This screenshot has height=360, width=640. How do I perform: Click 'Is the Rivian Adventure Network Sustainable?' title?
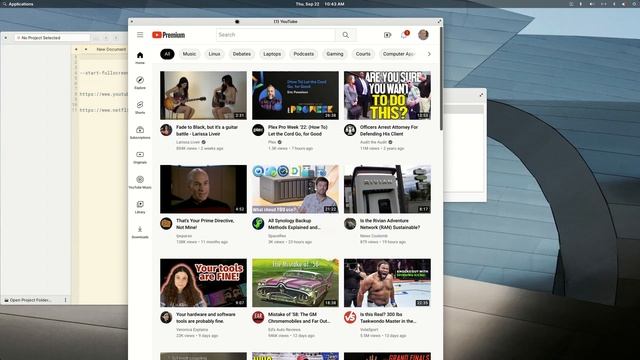390,224
